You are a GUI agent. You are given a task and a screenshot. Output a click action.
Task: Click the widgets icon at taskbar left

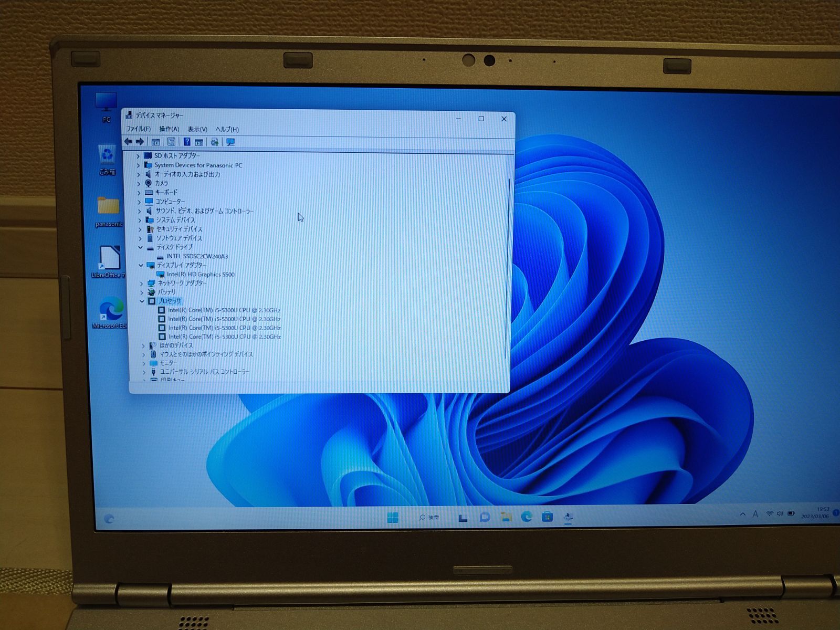[109, 519]
